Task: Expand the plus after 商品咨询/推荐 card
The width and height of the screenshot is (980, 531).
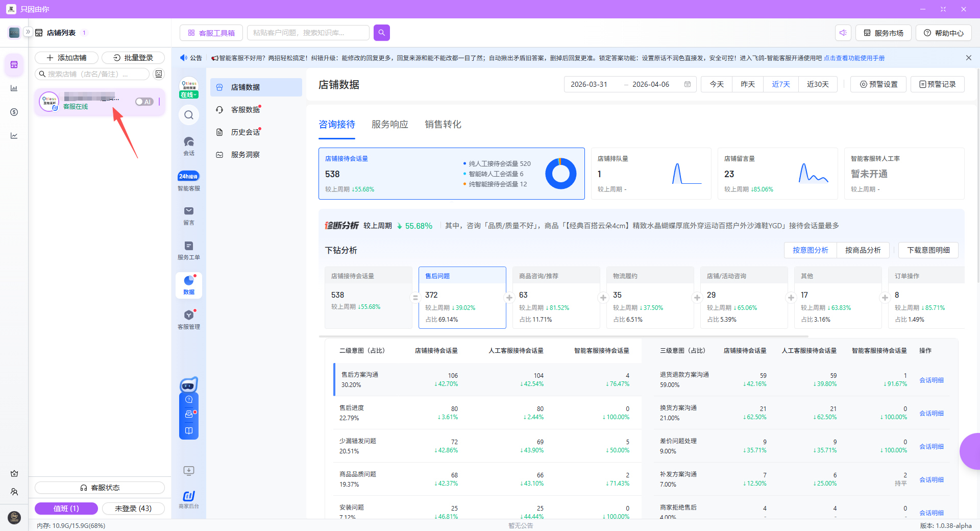Action: click(603, 298)
